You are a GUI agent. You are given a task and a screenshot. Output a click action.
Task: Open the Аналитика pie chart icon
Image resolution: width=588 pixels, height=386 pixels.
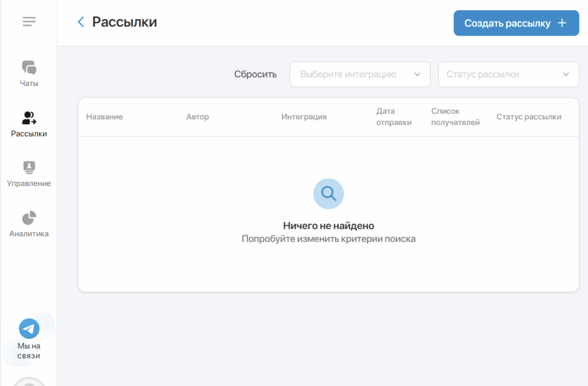(x=29, y=218)
